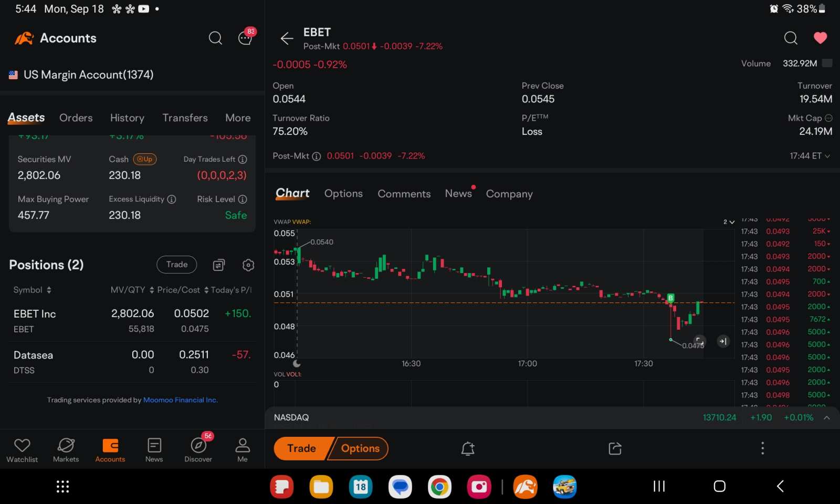Open app drawer grid icon

(x=62, y=487)
